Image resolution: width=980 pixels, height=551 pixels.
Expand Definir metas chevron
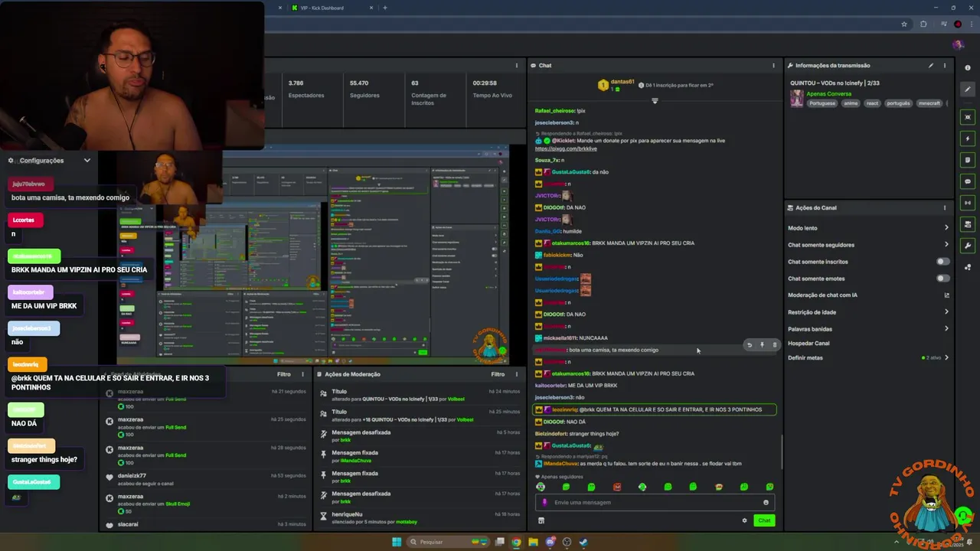946,358
